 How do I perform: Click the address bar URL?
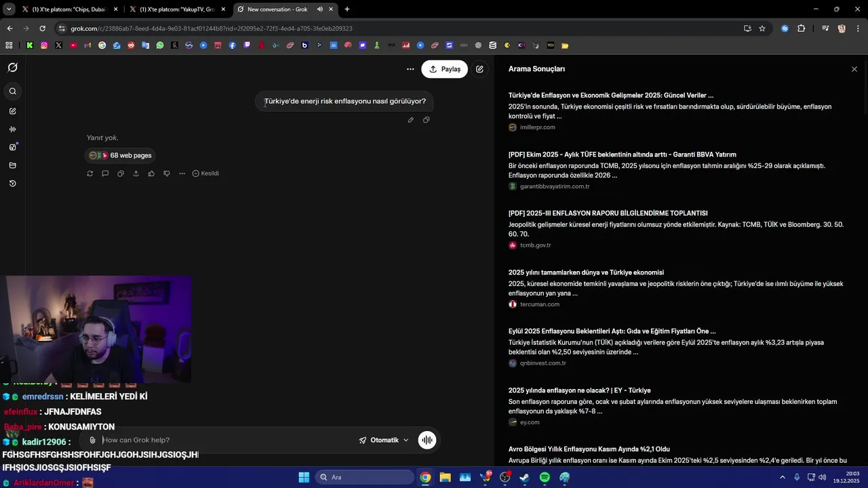coord(212,28)
